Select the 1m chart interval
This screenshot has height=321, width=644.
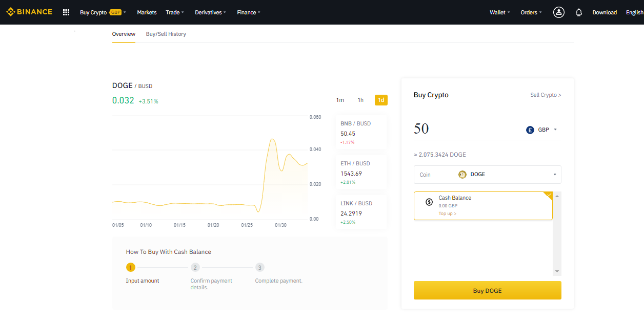[x=340, y=100]
